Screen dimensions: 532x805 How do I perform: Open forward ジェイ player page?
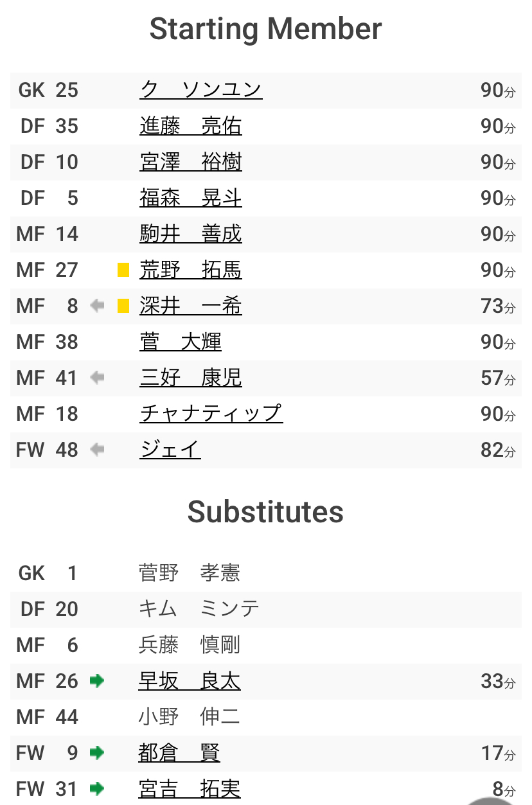click(x=170, y=450)
